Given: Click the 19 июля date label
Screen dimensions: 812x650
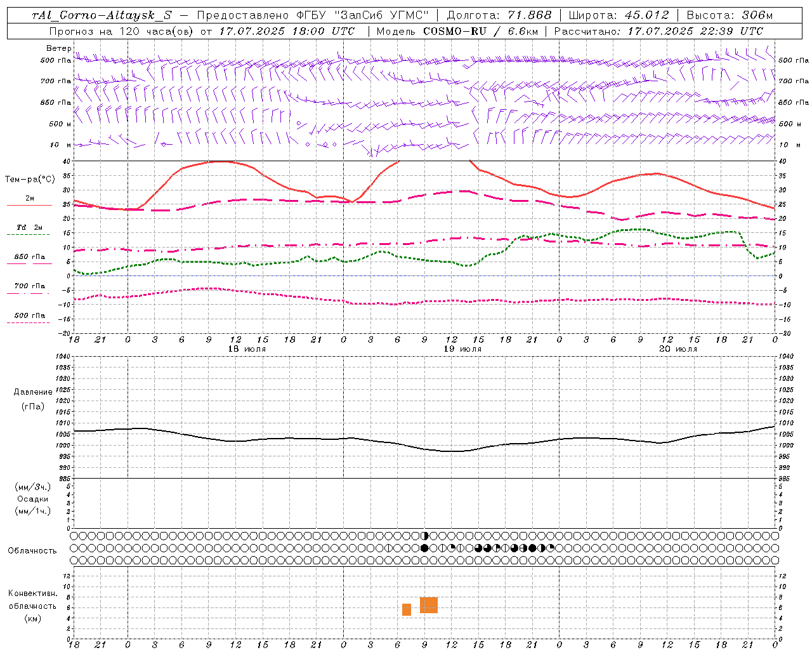Looking at the screenshot, I should (462, 349).
